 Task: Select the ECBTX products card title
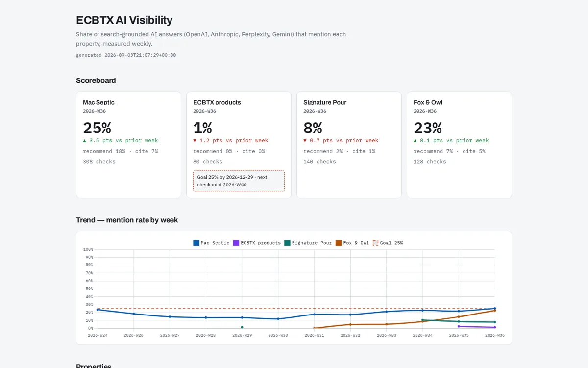(x=217, y=102)
